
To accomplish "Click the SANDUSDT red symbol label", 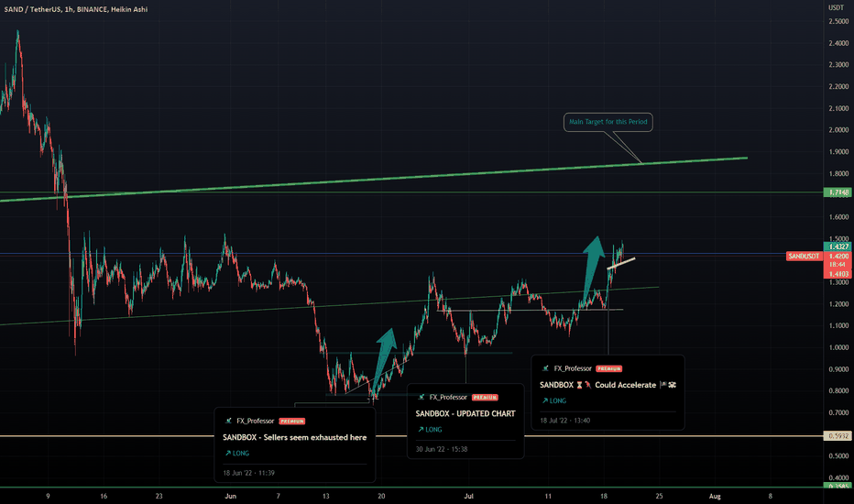I will click(804, 256).
